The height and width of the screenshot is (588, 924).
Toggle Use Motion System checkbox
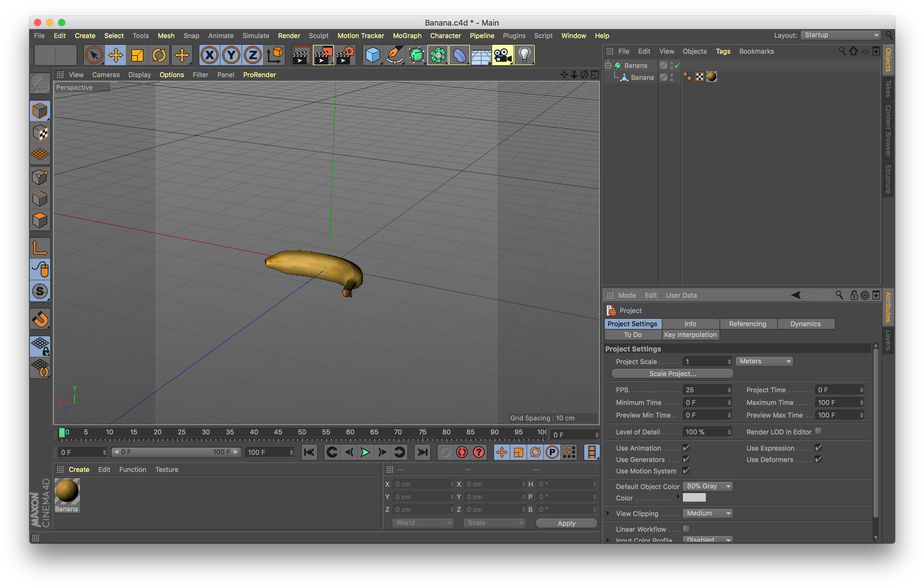tap(686, 471)
